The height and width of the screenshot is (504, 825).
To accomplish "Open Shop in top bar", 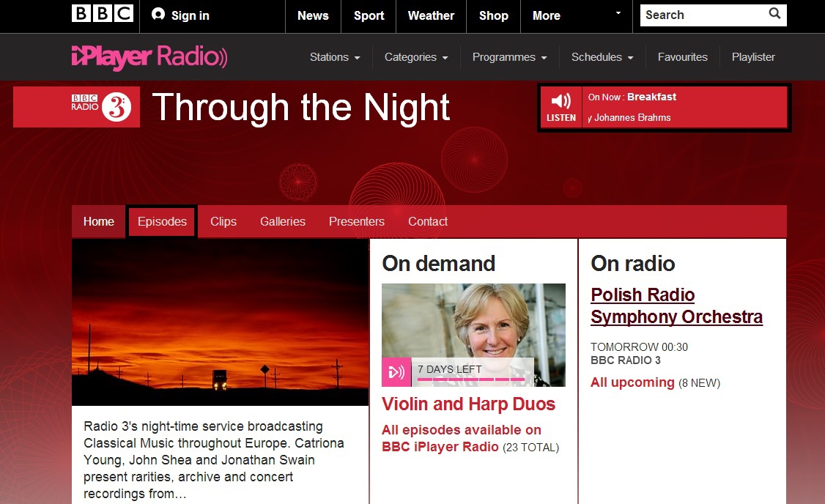I will [494, 16].
